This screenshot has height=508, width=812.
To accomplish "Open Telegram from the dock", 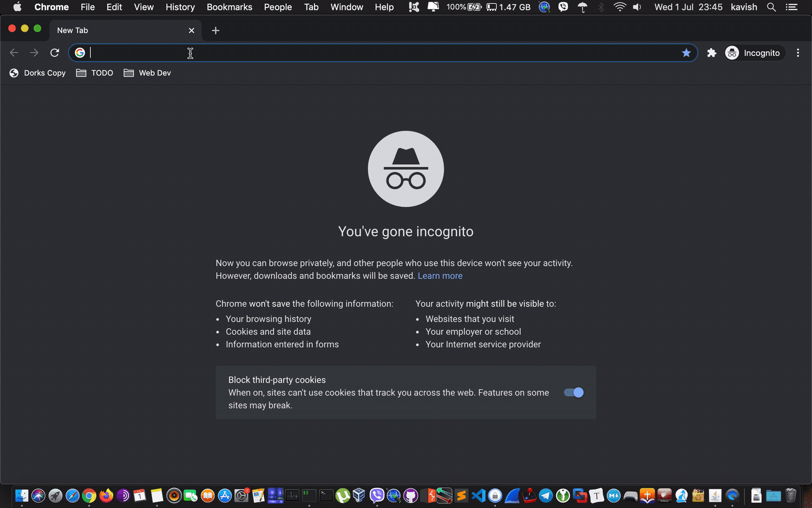I will (x=546, y=496).
